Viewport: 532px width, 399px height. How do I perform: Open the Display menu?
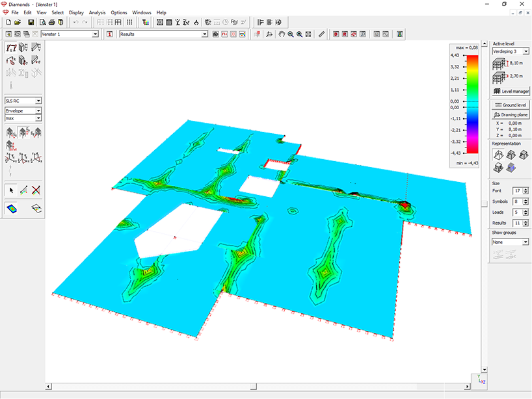click(x=76, y=12)
